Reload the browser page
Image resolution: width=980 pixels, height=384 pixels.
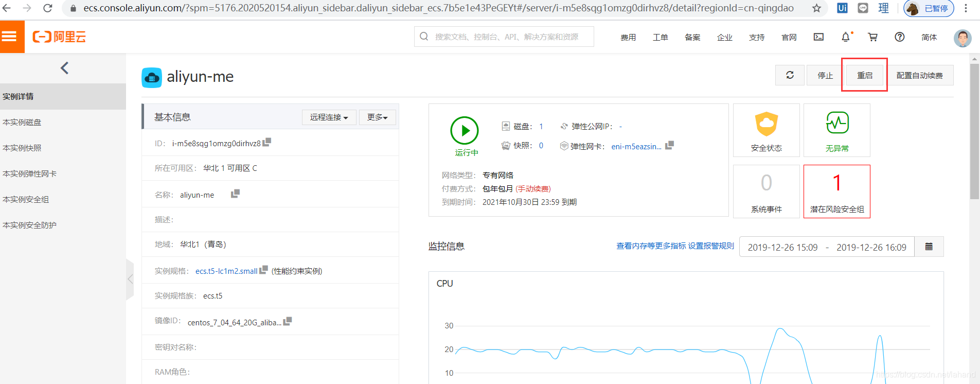click(x=47, y=8)
